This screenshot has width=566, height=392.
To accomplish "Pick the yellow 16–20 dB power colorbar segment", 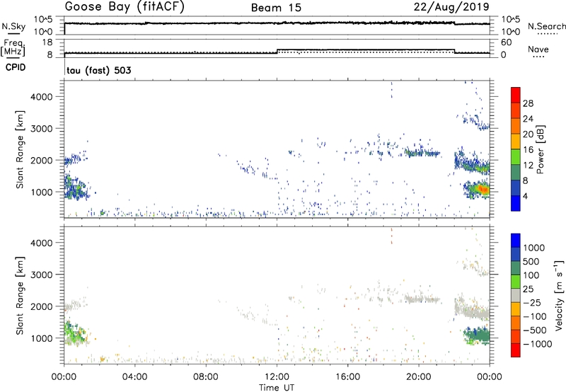I will pos(516,140).
